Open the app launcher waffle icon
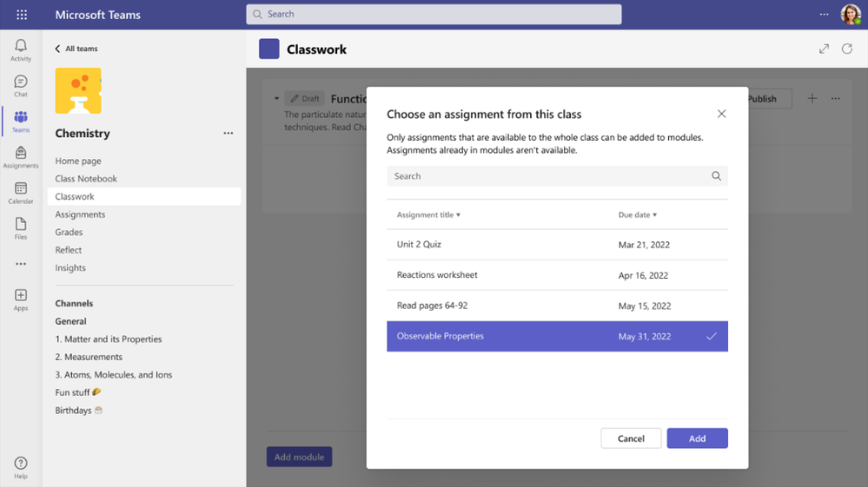Image resolution: width=868 pixels, height=487 pixels. click(22, 15)
